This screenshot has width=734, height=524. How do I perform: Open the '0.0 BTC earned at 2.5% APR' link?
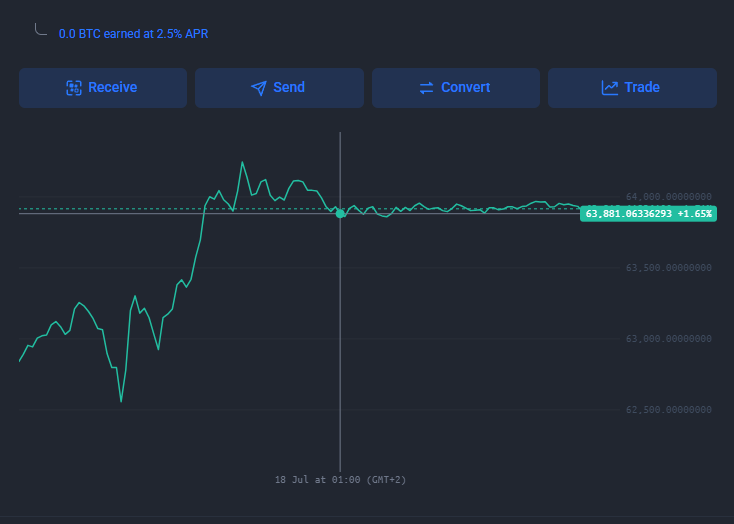point(133,34)
